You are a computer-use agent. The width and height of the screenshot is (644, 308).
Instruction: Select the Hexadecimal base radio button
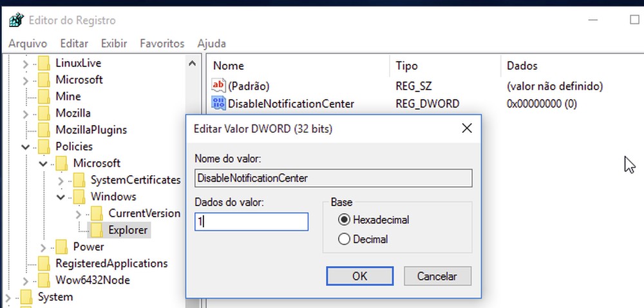(344, 220)
